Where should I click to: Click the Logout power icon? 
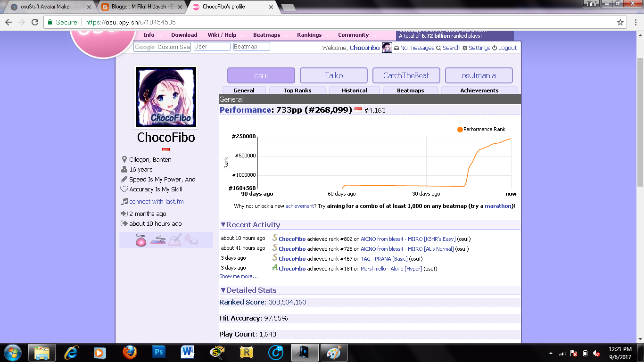[495, 48]
